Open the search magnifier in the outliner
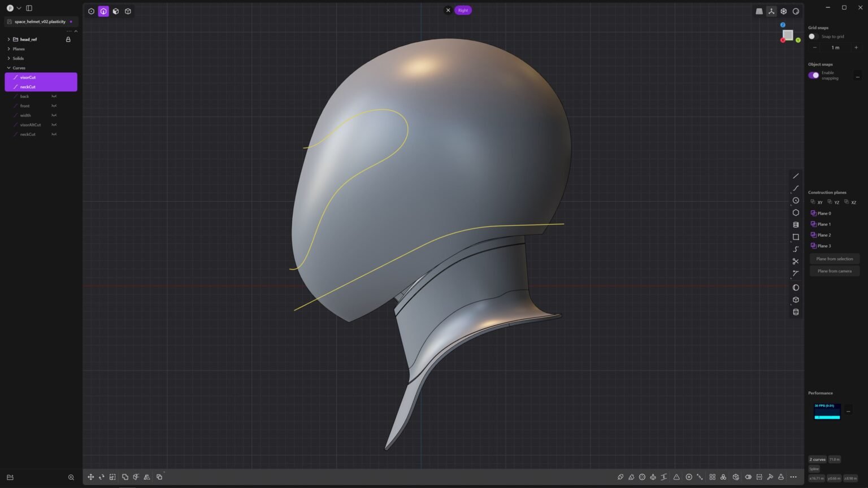868x488 pixels. [71, 477]
